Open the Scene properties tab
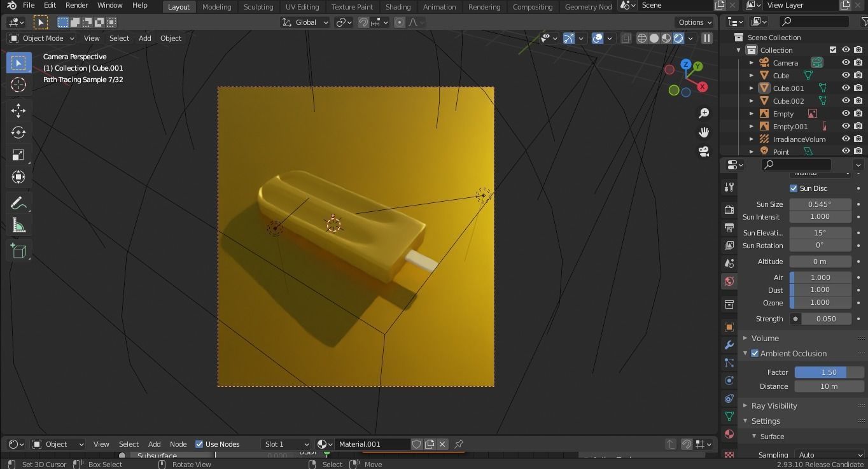Image resolution: width=868 pixels, height=469 pixels. click(x=729, y=263)
